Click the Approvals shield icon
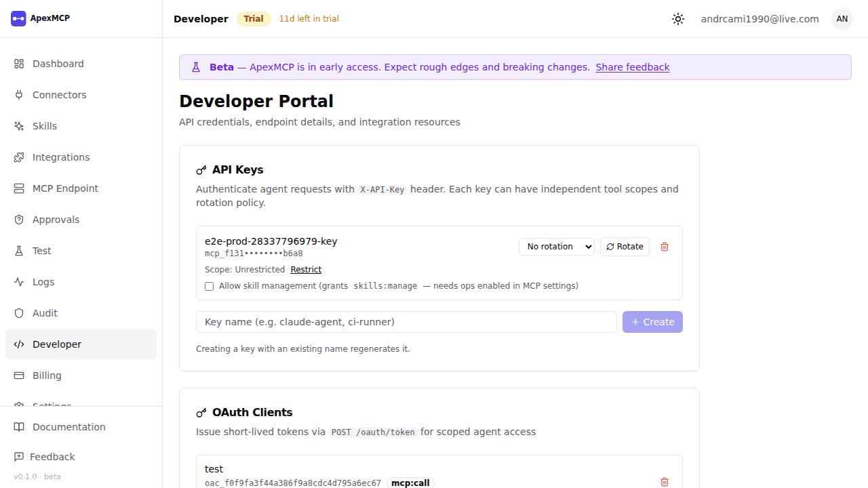Screen dimensions: 868x488 pyautogui.click(x=19, y=220)
